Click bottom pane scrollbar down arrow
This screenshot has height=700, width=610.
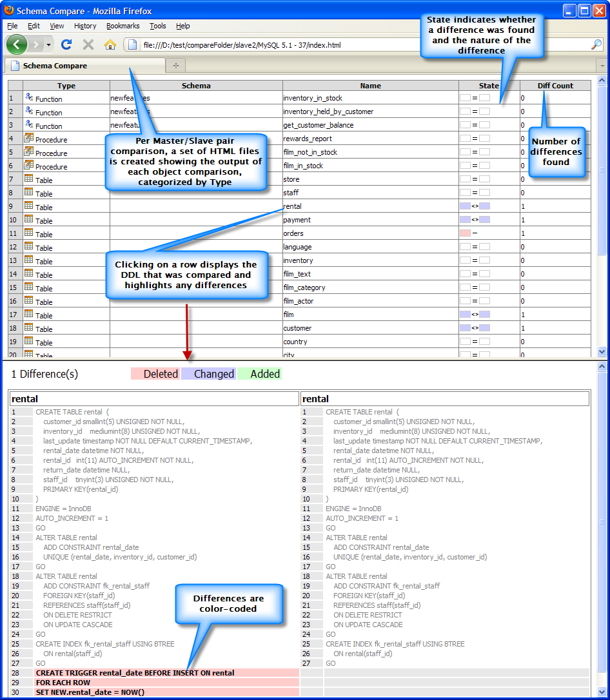point(602,692)
